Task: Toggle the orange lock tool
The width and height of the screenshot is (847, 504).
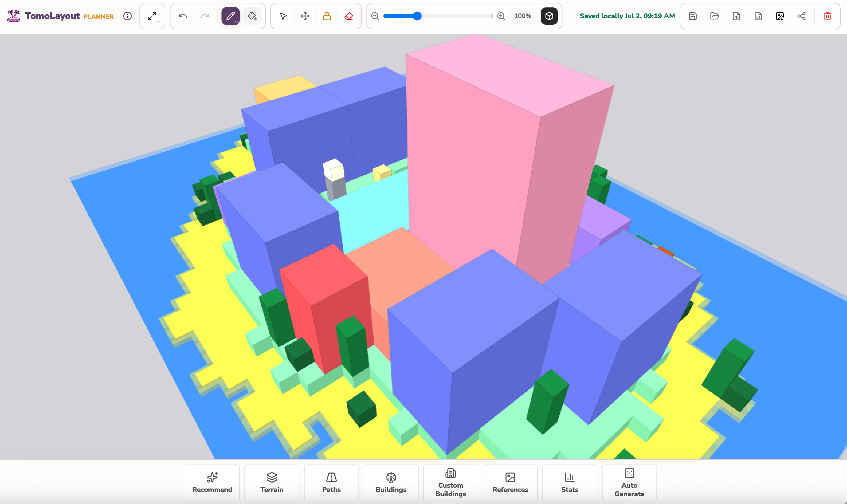Action: click(x=327, y=16)
